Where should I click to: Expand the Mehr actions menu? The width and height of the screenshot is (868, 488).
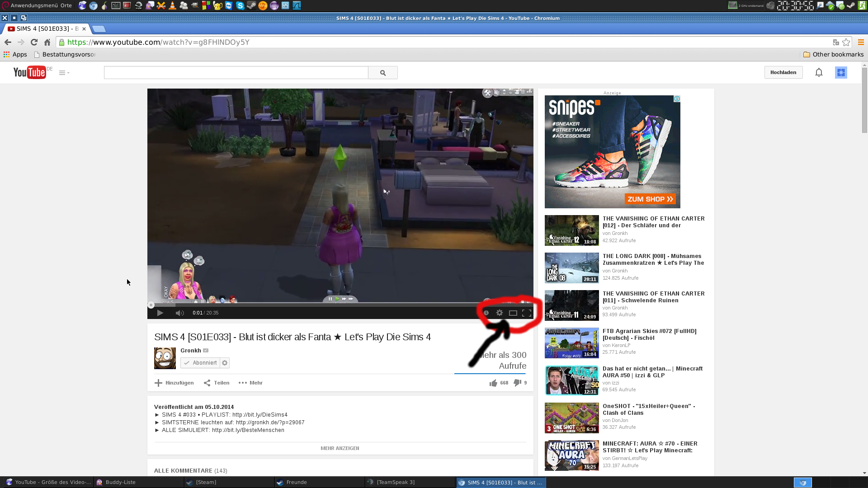[x=250, y=383]
